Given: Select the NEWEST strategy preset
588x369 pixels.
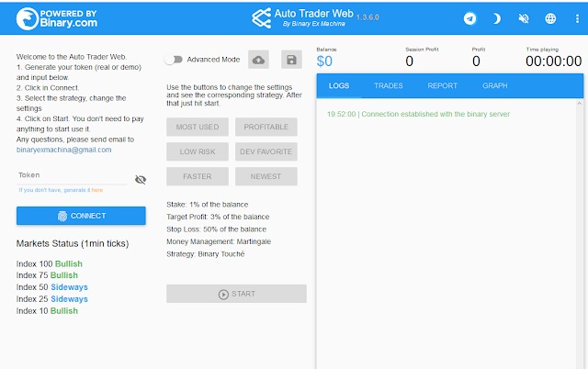Looking at the screenshot, I should click(x=266, y=176).
